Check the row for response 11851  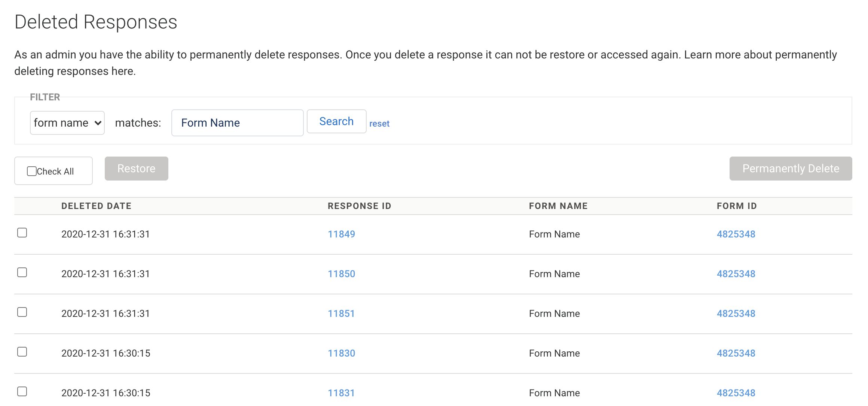[x=22, y=312]
